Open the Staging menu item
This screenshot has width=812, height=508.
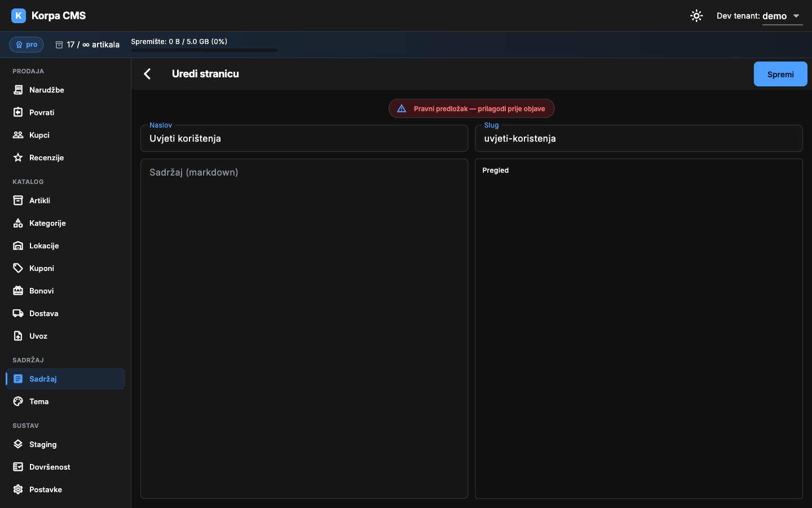(65, 444)
